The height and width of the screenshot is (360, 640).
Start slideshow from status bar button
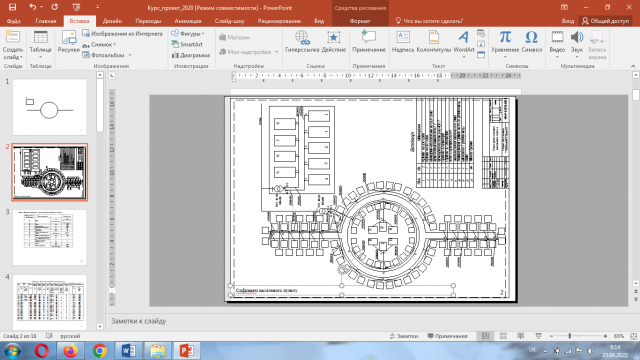(538, 336)
